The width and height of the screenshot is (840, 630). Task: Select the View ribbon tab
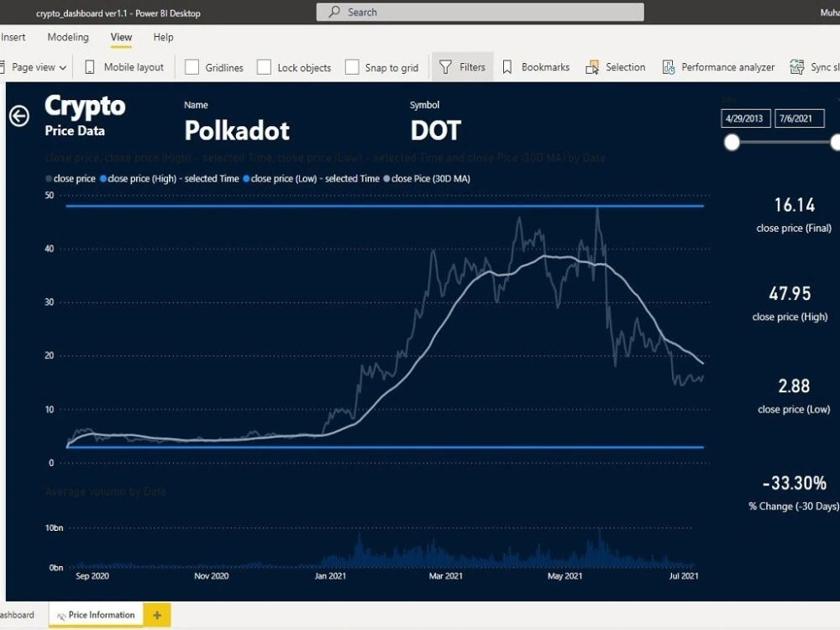point(121,37)
